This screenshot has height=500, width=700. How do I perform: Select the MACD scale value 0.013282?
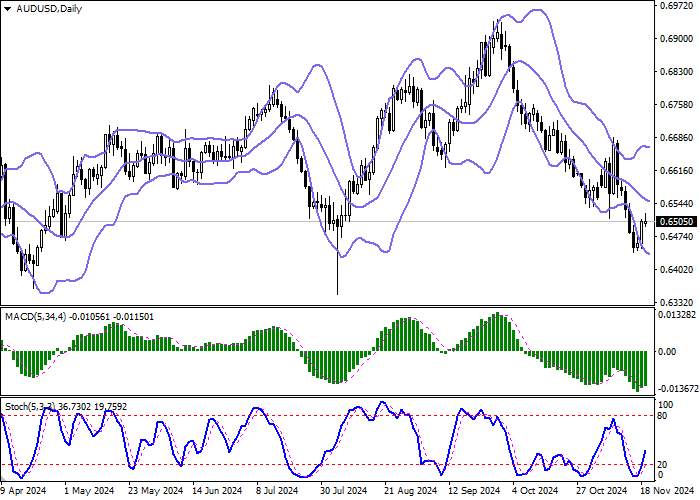pyautogui.click(x=678, y=315)
